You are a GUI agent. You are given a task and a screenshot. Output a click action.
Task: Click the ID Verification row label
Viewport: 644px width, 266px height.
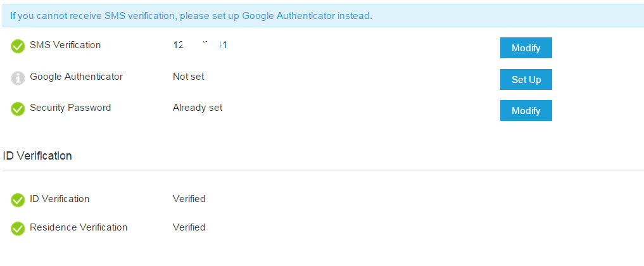60,199
